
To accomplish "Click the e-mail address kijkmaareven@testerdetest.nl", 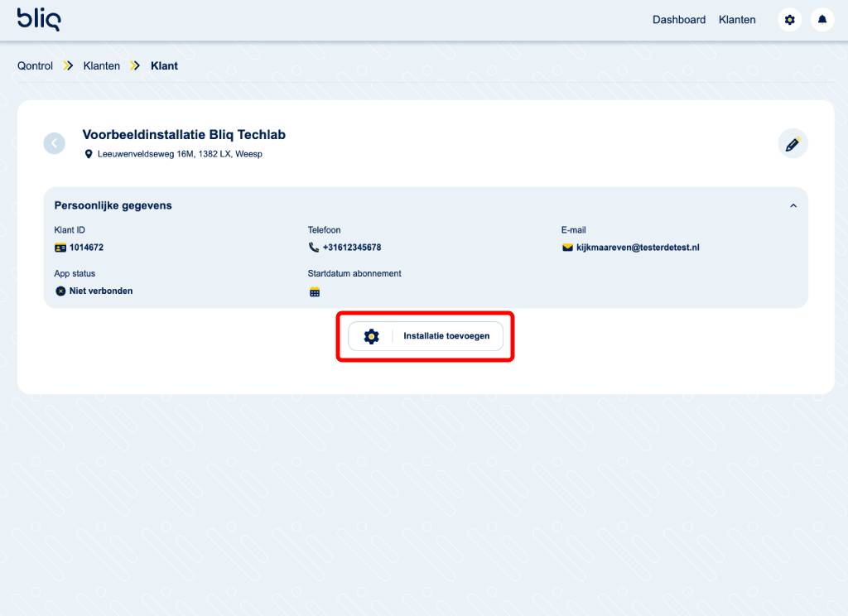I will (638, 248).
